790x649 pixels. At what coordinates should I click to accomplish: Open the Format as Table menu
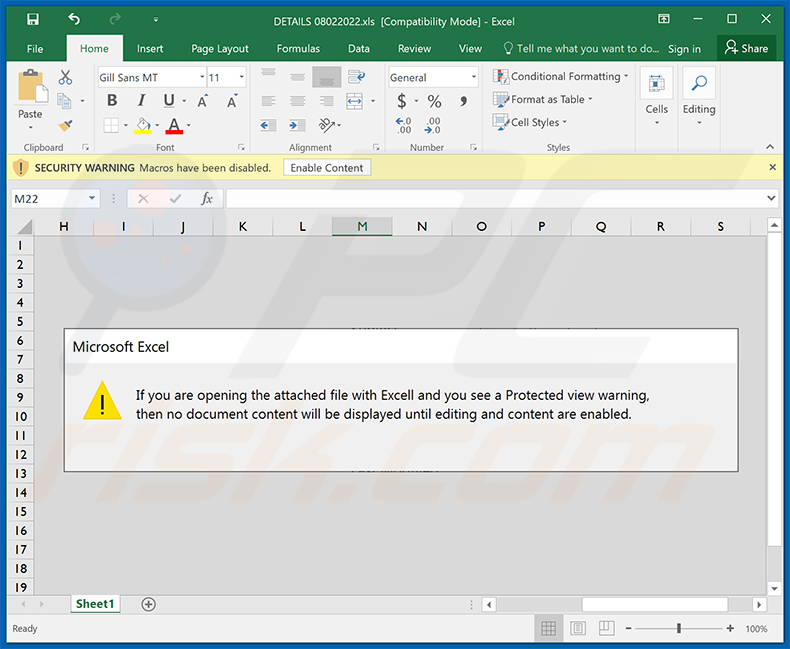tap(543, 99)
